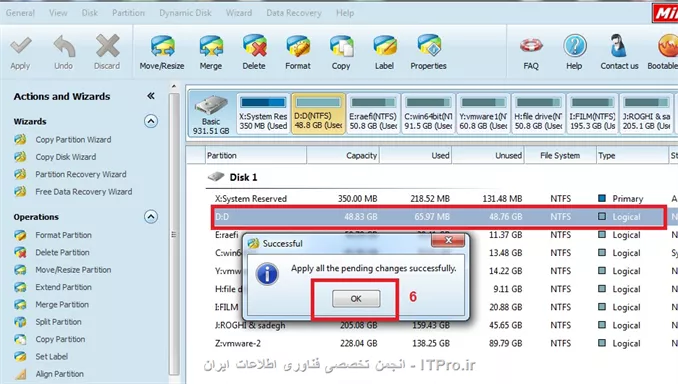The width and height of the screenshot is (678, 384).
Task: Select the Move/Resize toolbar icon
Action: pos(162,46)
